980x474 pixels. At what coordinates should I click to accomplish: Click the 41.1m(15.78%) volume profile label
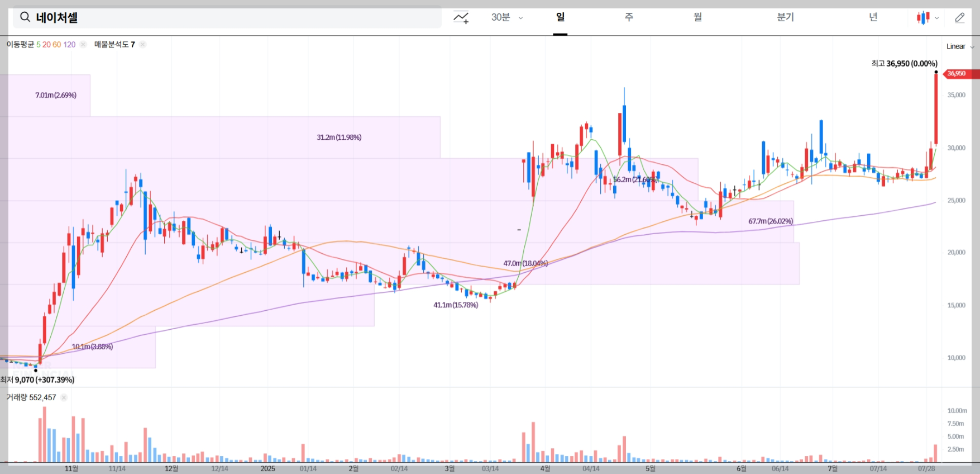point(456,305)
